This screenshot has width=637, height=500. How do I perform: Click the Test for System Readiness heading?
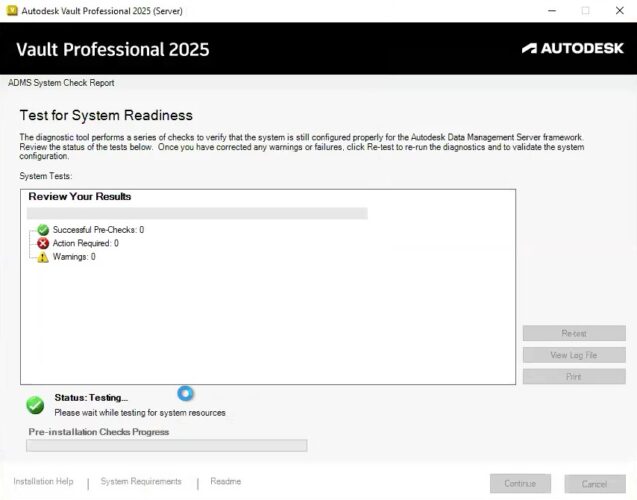[106, 115]
